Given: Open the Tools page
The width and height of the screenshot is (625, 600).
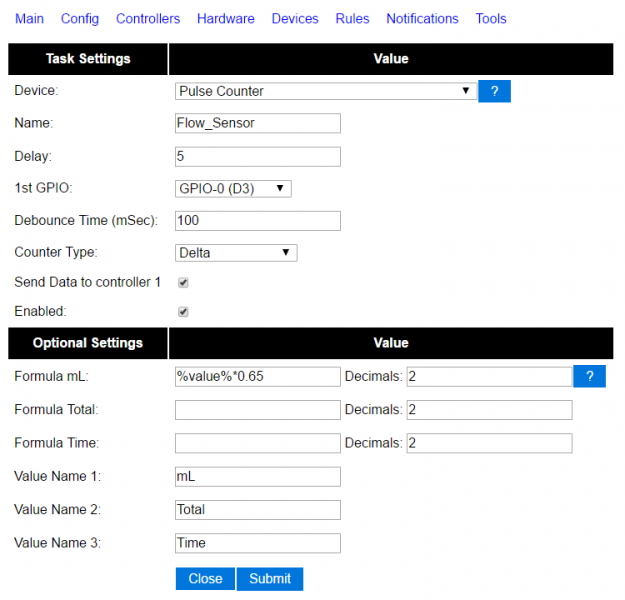Looking at the screenshot, I should pos(491,19).
